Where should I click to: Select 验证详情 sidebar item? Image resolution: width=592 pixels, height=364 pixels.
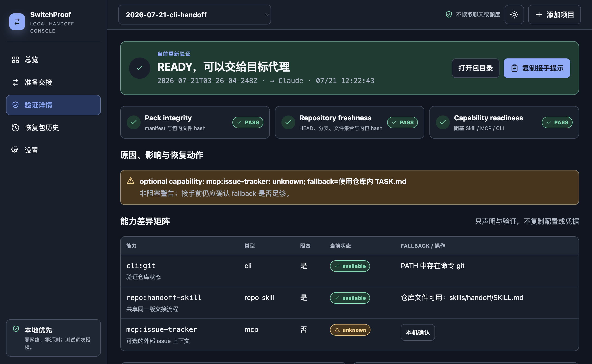click(x=53, y=105)
